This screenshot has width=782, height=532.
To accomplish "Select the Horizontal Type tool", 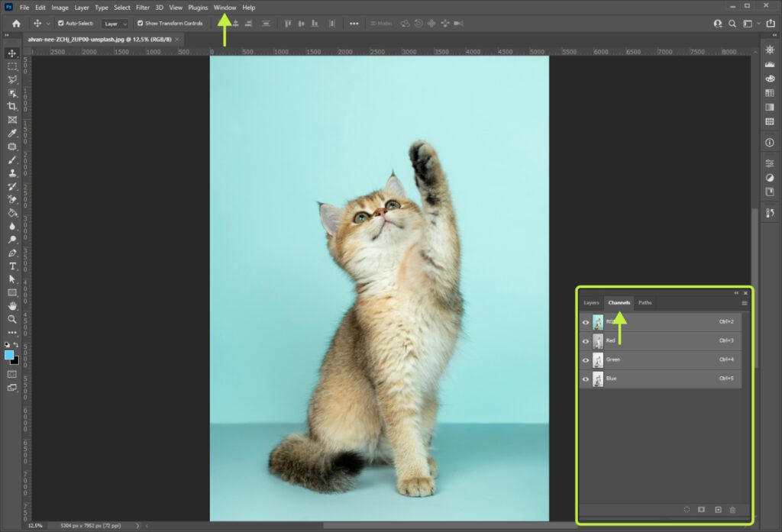I will [x=12, y=266].
